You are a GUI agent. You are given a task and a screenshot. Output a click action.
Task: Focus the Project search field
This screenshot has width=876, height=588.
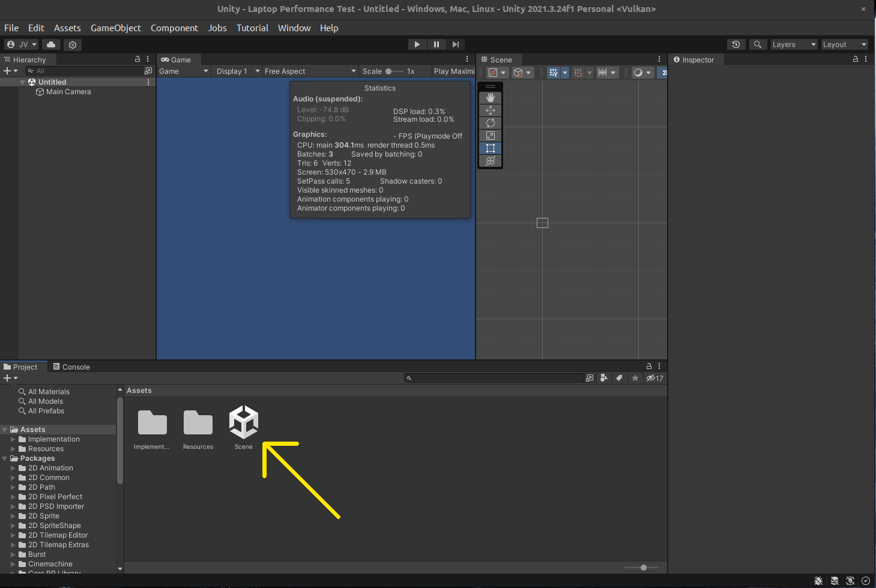(494, 378)
